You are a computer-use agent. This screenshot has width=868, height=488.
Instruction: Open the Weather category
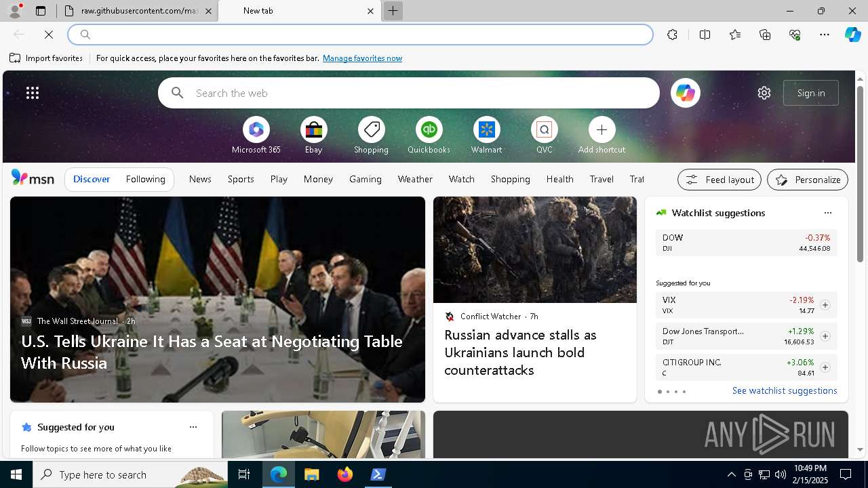[415, 179]
